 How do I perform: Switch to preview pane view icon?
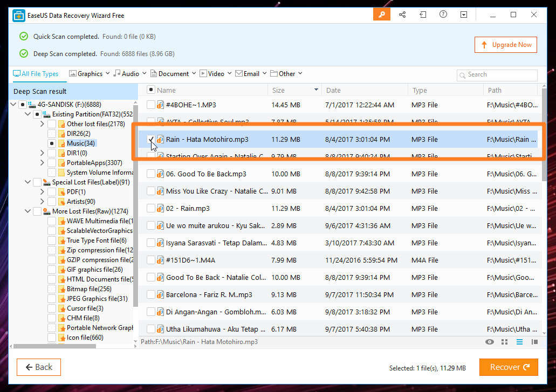534,342
